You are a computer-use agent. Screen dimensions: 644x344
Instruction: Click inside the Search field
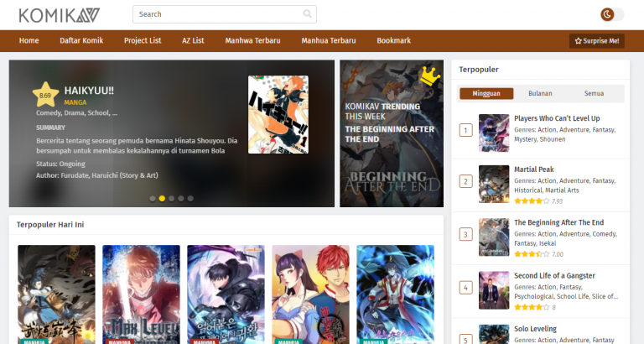tap(224, 14)
